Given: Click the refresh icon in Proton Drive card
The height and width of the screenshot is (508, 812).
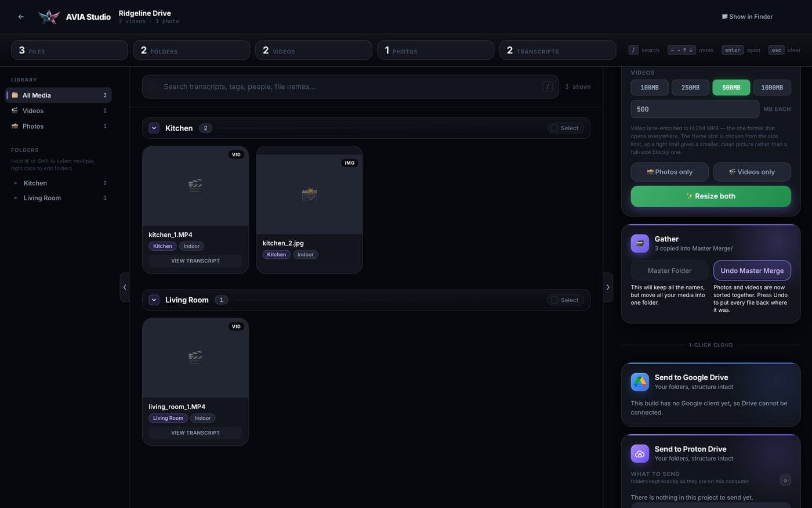Looking at the screenshot, I should (785, 480).
